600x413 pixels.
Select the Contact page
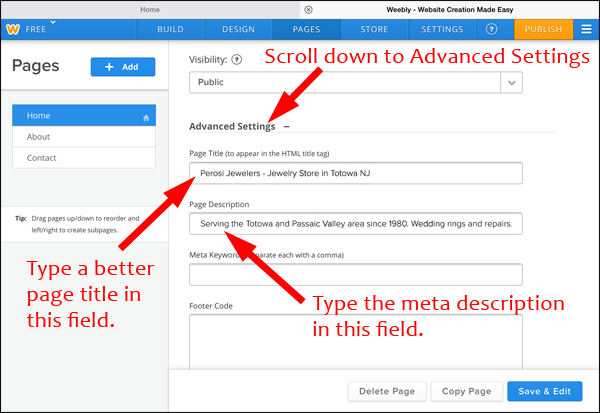click(84, 158)
